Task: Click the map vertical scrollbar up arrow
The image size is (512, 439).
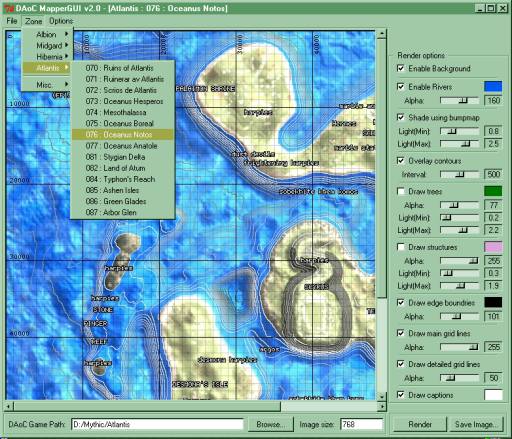Action: 382,34
